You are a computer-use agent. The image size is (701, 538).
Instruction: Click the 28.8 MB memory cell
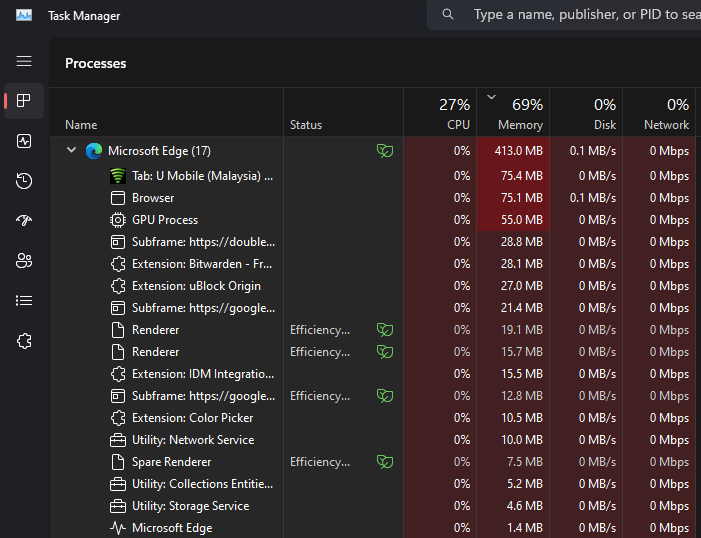click(x=513, y=242)
